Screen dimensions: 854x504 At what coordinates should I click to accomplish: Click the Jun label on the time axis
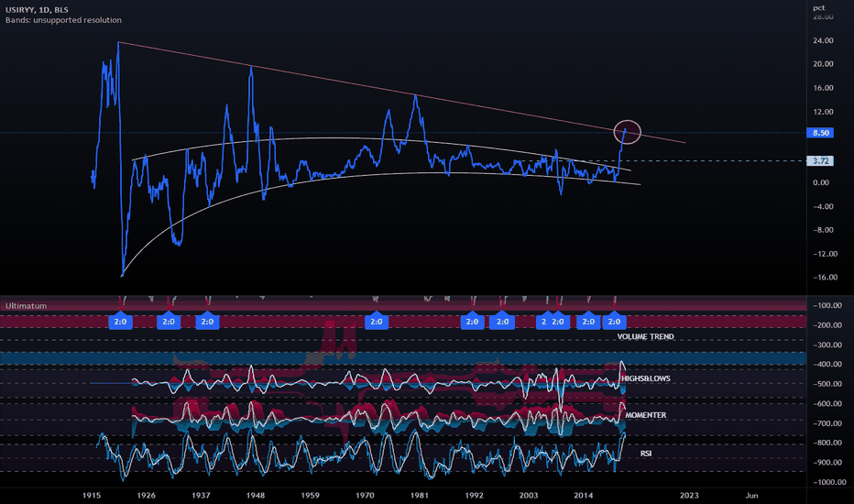(x=751, y=495)
